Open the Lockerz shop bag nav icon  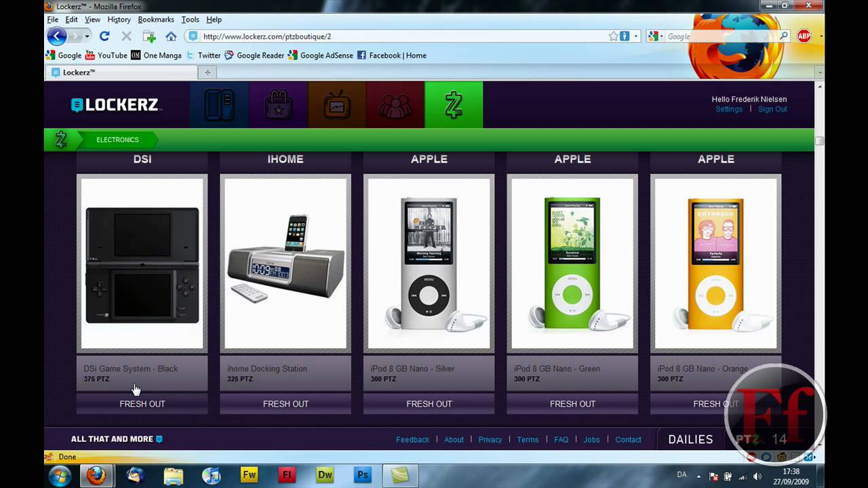pos(278,105)
